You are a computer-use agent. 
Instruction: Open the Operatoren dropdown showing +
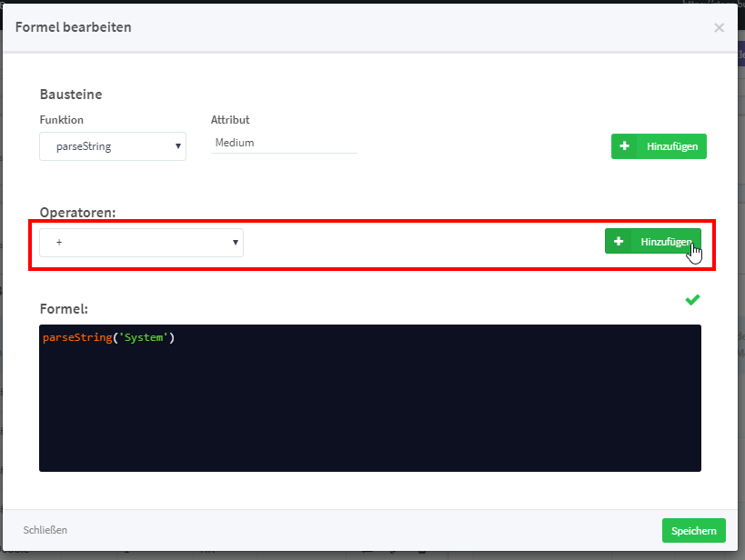click(x=141, y=243)
